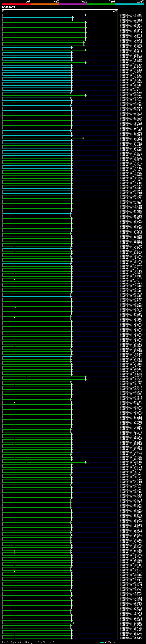Image resolution: width=146 pixels, height=644 pixels.
Task: Open hit UniRef100_A8IVM9
Action: click(131, 15)
